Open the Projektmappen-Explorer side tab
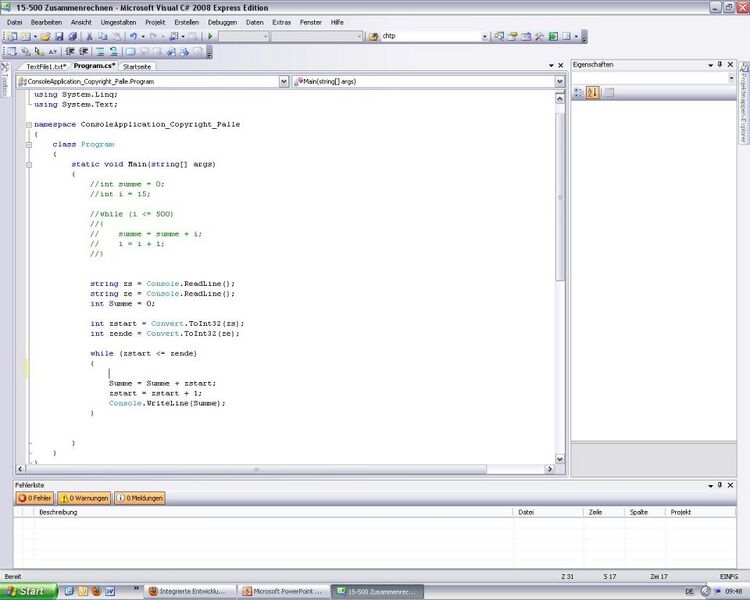750x600 pixels. click(743, 103)
